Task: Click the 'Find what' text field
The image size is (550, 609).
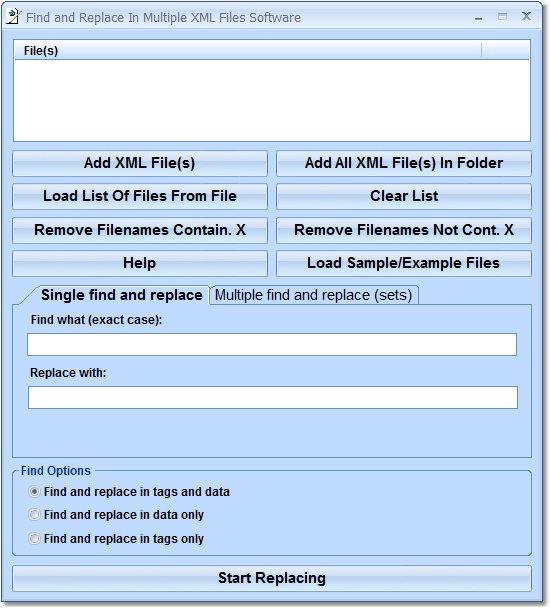Action: pyautogui.click(x=272, y=345)
